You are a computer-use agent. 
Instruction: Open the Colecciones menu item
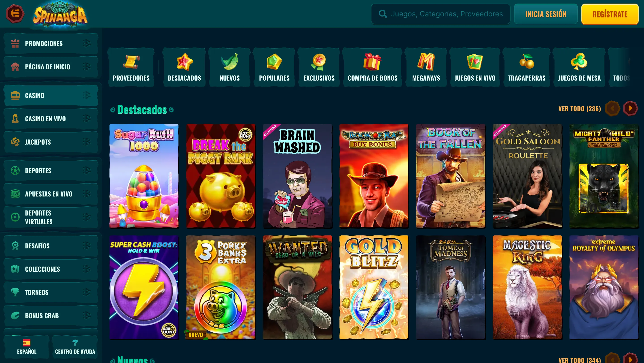(x=51, y=269)
